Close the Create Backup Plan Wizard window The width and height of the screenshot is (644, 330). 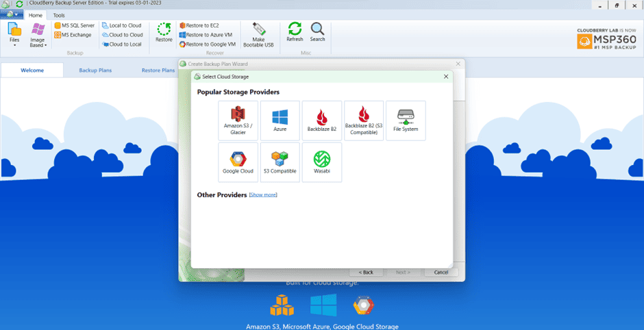tap(458, 64)
